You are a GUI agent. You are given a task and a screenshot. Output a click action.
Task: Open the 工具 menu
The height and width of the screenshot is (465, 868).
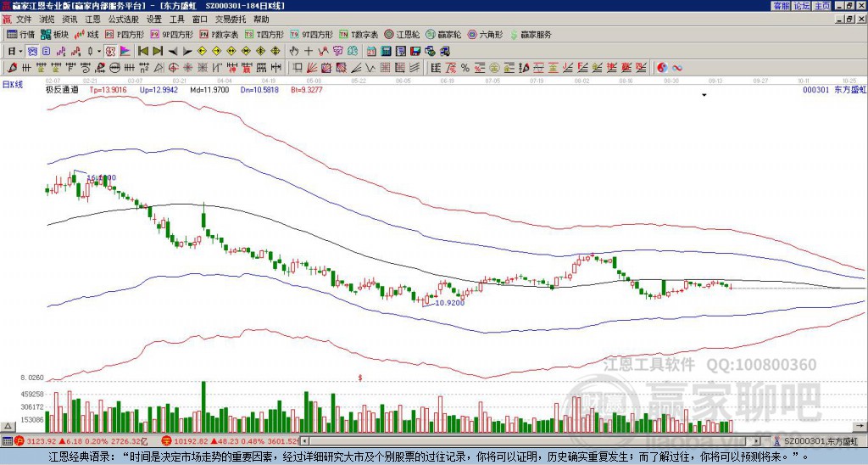[176, 20]
